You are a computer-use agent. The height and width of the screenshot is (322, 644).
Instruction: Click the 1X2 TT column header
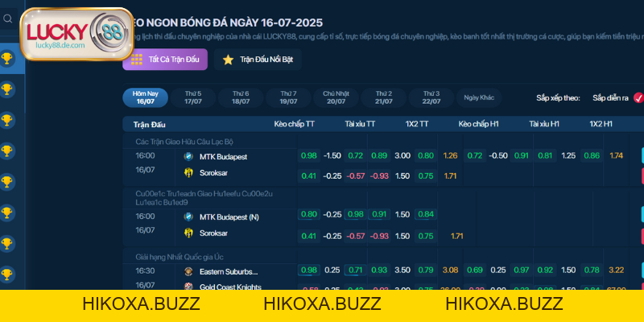(417, 124)
